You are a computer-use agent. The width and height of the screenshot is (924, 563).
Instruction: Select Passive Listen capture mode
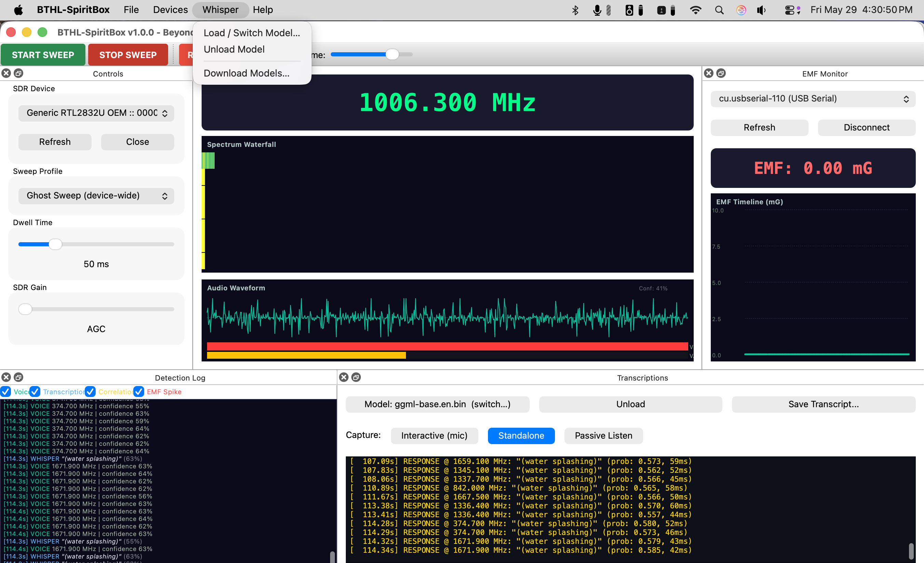pos(603,436)
